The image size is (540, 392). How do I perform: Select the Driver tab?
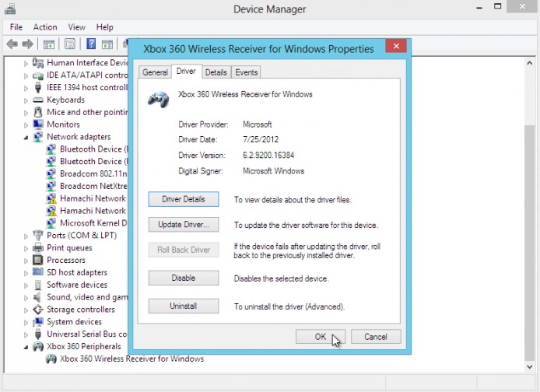pos(186,72)
